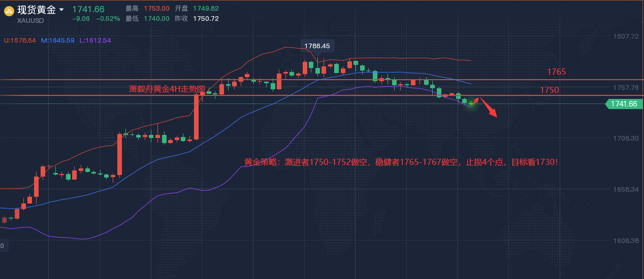
Task: Click the percent change -0.52% value
Action: click(x=108, y=19)
